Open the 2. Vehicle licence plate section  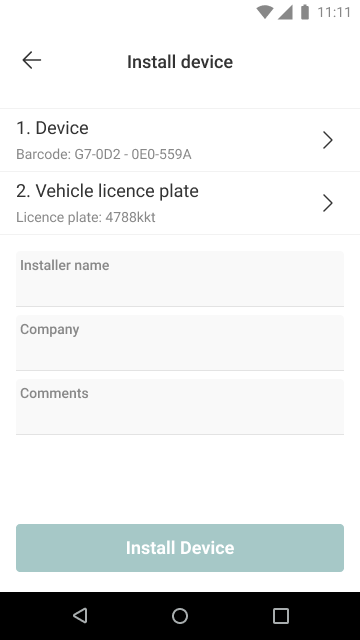coord(180,203)
